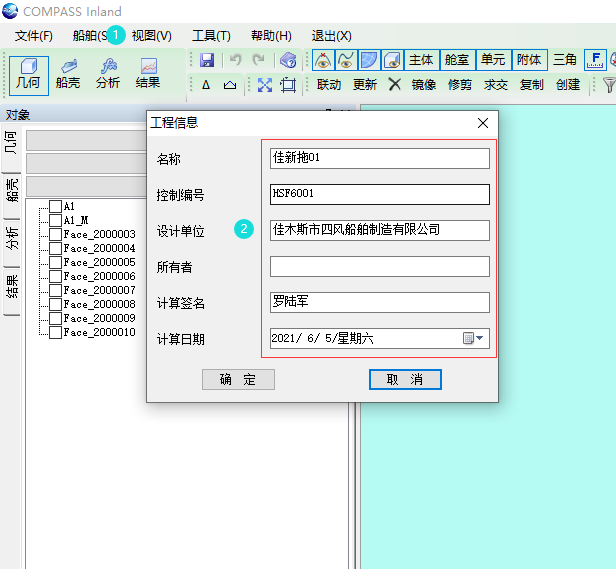
Task: Open the 退出(X) menu
Action: [332, 36]
